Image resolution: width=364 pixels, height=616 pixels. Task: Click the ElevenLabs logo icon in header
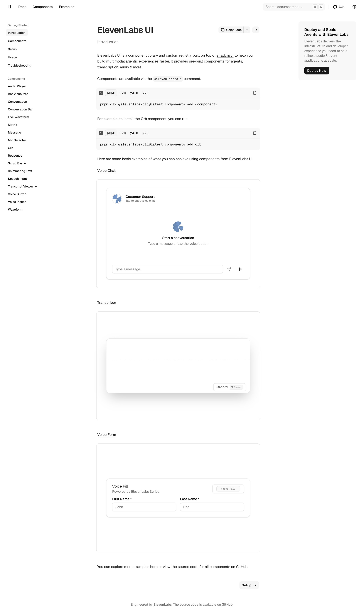click(x=10, y=7)
